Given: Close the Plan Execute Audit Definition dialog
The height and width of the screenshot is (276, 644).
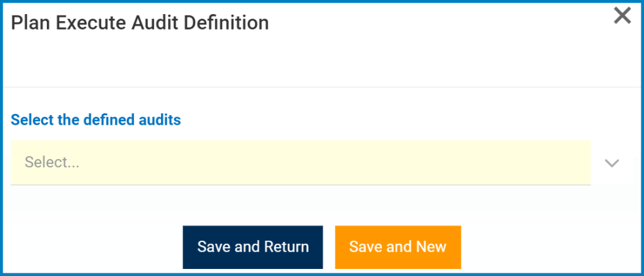Looking at the screenshot, I should pos(622,16).
